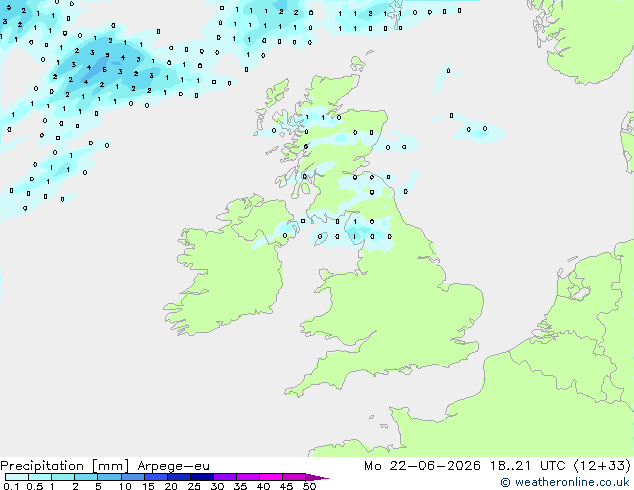Click the "Arpege-eu" model name
The height and width of the screenshot is (490, 634).
click(173, 466)
